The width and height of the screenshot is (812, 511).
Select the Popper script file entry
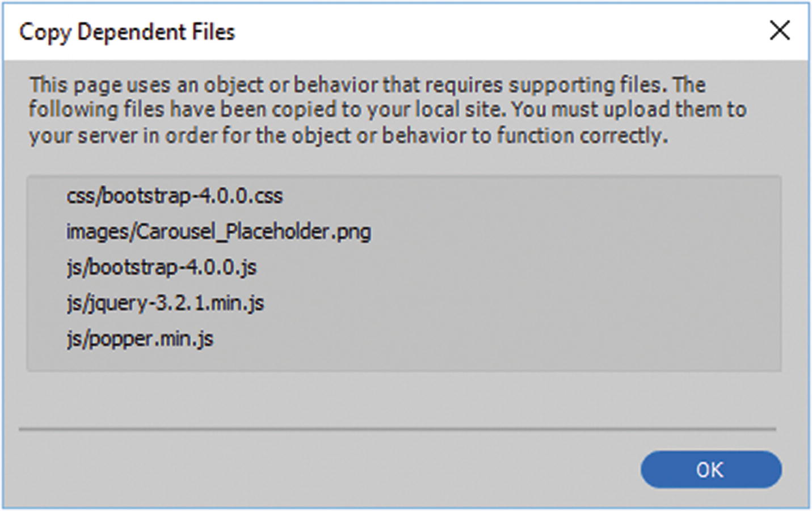(x=140, y=339)
